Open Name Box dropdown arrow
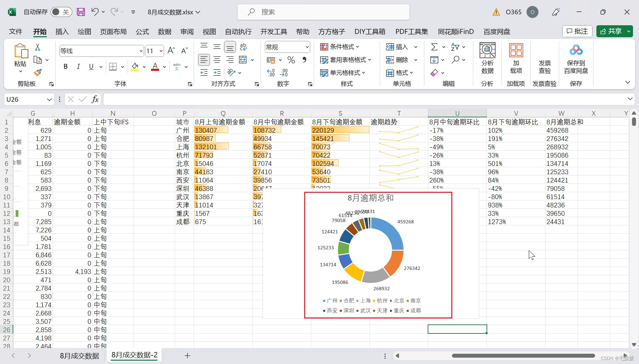This screenshot has width=639, height=364. click(x=49, y=99)
